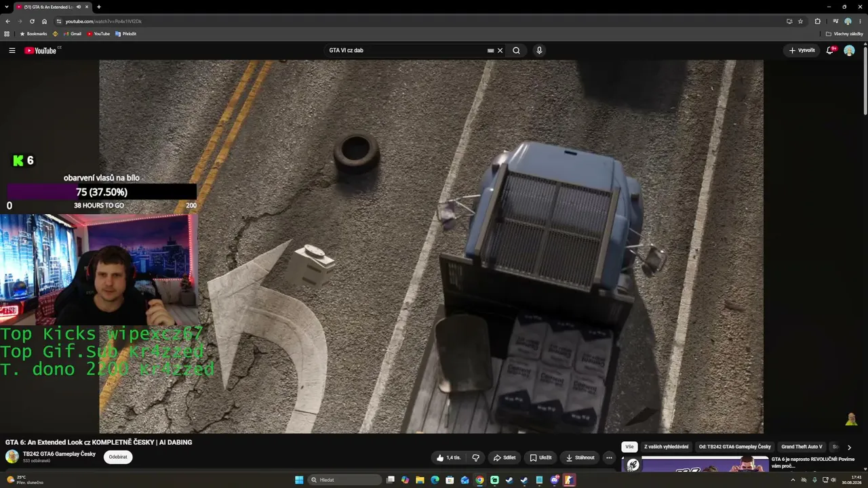
Task: Clear the search box text with X
Action: 500,50
